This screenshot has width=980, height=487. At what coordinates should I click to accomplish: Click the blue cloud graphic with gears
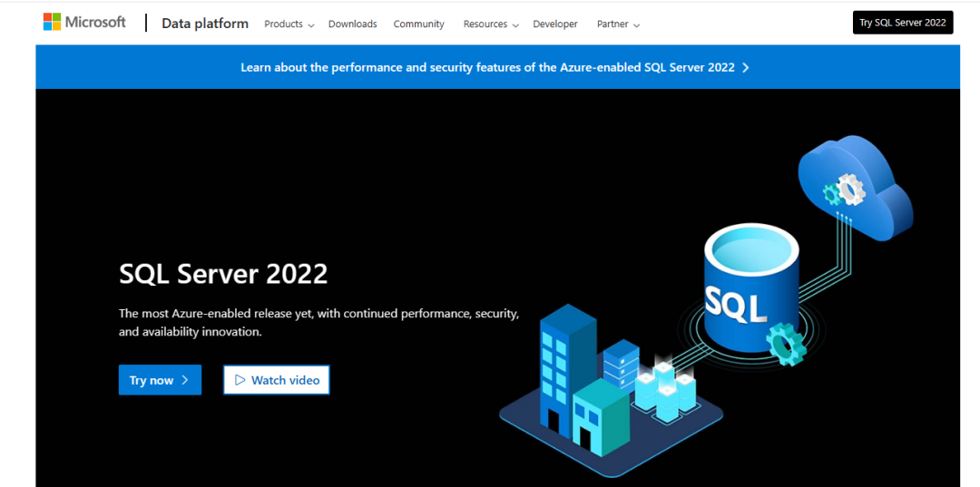coord(853,188)
